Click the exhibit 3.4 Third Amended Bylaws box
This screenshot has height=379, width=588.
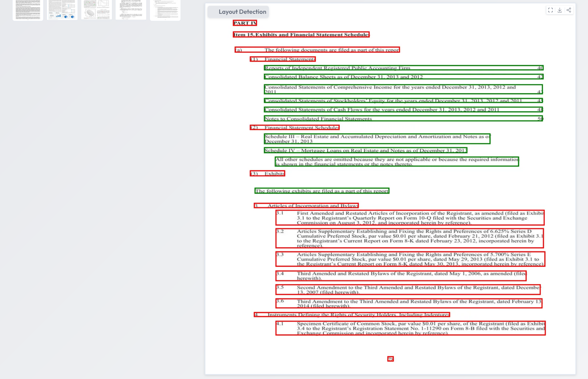click(401, 276)
